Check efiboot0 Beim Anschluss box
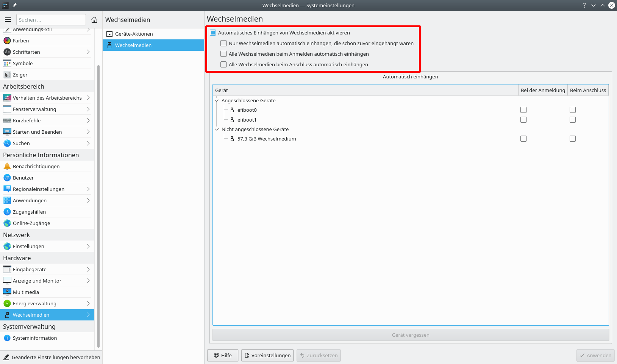The image size is (617, 364). coord(573,110)
